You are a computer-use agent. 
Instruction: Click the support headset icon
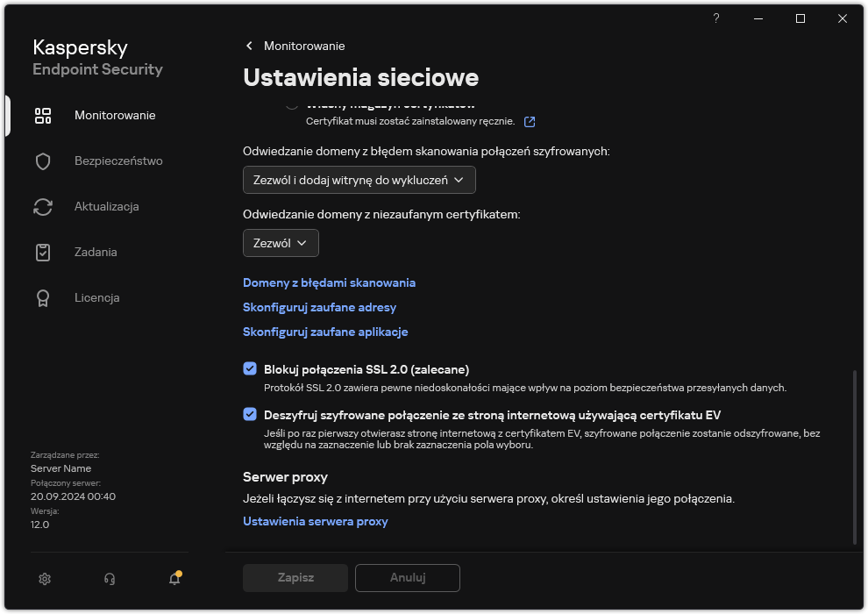coord(109,579)
